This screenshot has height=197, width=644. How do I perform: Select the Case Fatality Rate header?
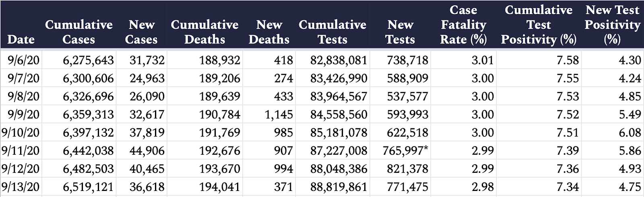tap(463, 25)
